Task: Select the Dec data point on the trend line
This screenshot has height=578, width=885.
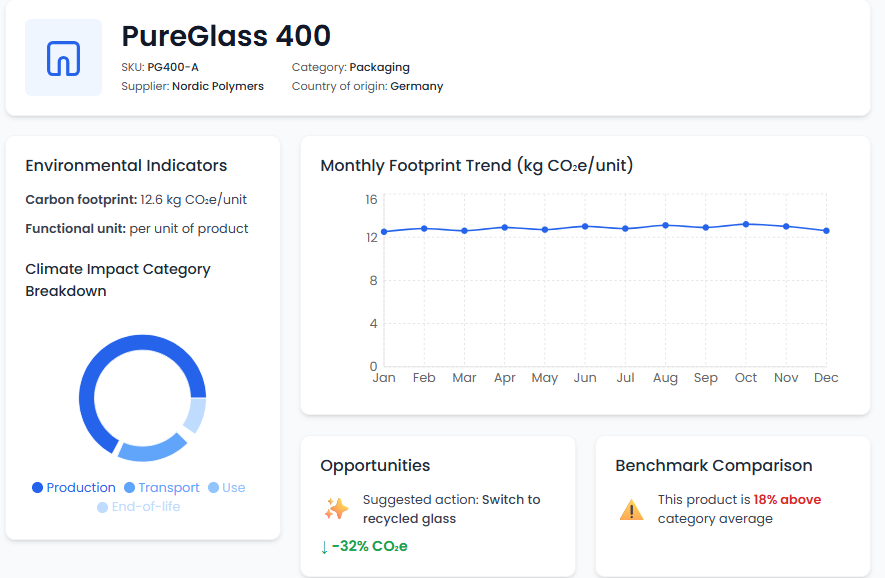Action: coord(826,231)
